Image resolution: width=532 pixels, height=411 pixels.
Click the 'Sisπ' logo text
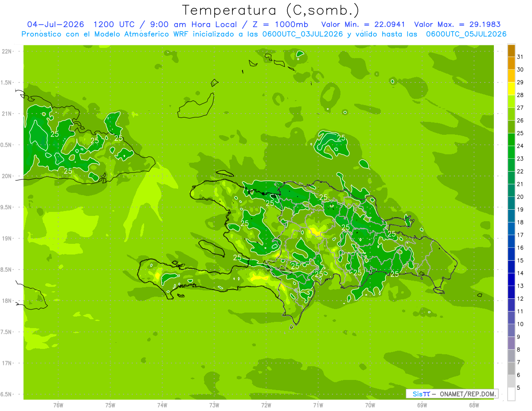[421, 394]
